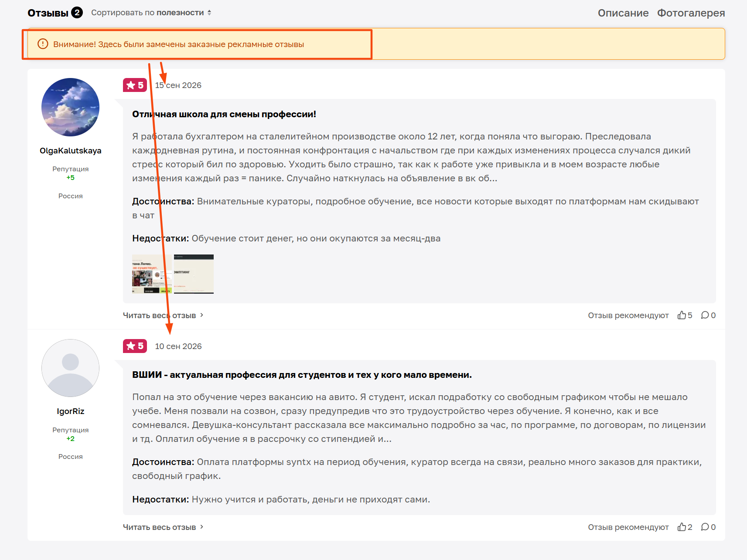Viewport: 747px width, 560px height.
Task: Open first attached photo in OlgaKalutskaya review
Action: tap(152, 274)
